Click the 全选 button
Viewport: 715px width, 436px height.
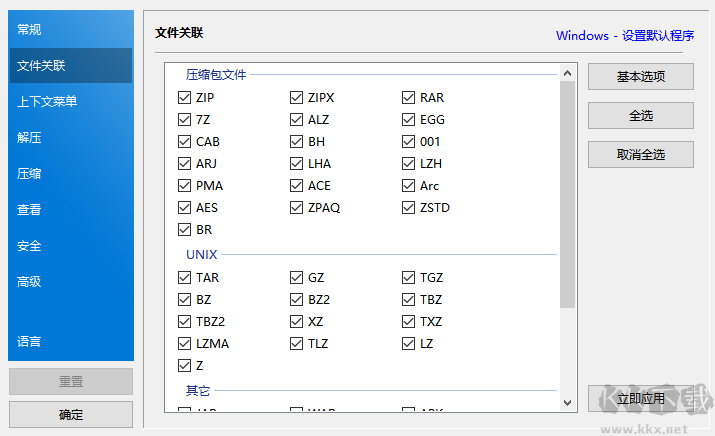click(x=640, y=116)
